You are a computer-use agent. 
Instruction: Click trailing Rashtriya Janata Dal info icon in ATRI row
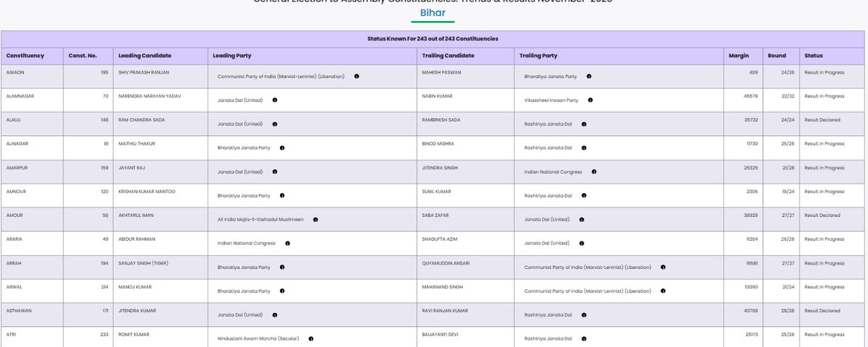click(x=584, y=338)
